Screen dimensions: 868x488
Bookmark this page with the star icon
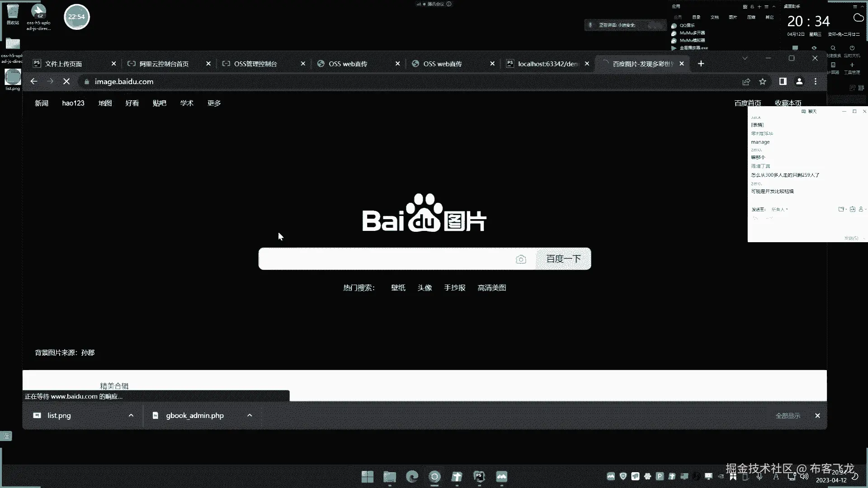pyautogui.click(x=763, y=81)
